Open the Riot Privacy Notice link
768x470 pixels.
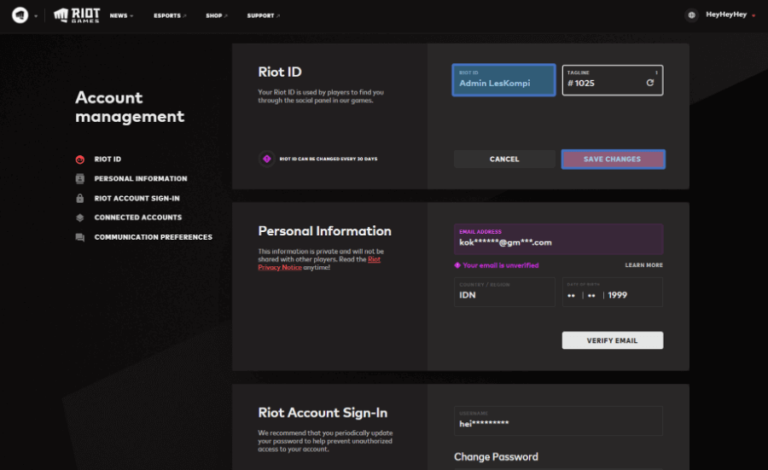tap(319, 263)
